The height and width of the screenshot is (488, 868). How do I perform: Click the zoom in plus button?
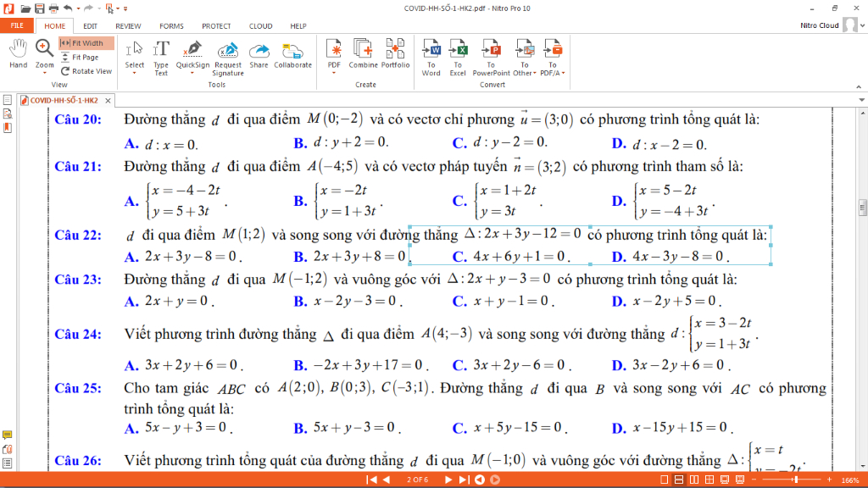(x=829, y=480)
